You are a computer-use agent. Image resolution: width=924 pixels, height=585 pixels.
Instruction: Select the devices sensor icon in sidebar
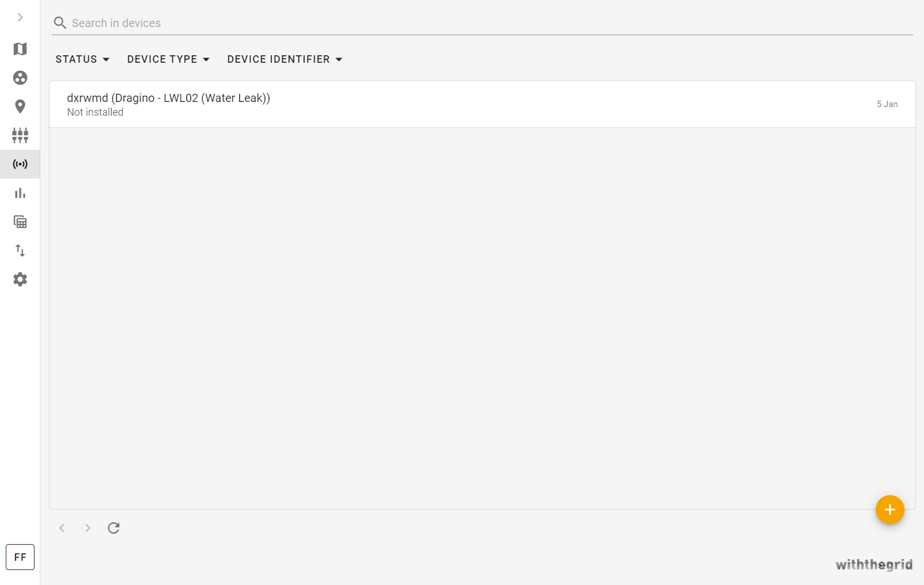tap(20, 164)
